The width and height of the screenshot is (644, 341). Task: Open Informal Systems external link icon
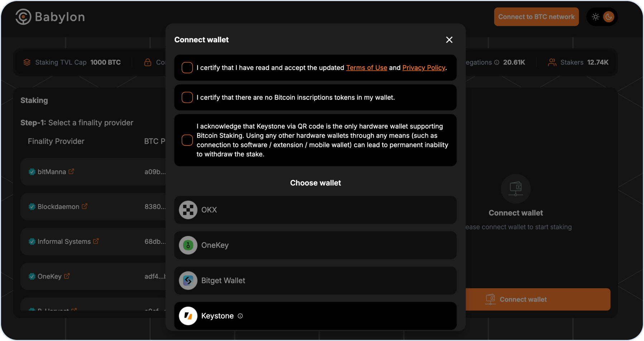(96, 241)
